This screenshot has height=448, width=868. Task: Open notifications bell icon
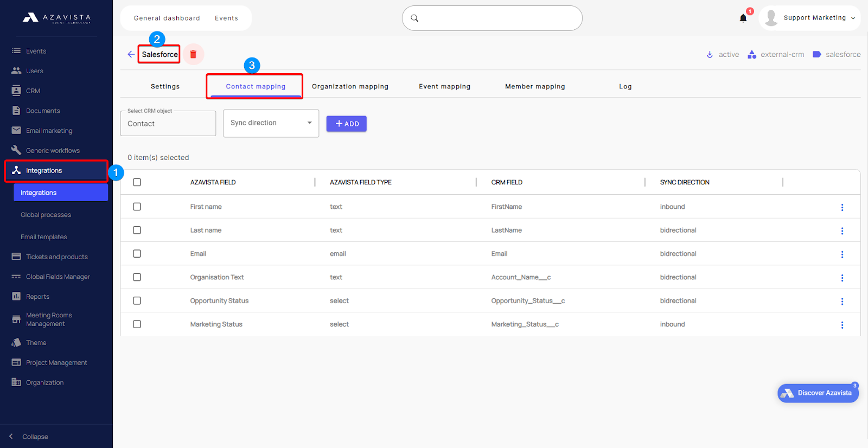[x=743, y=18]
